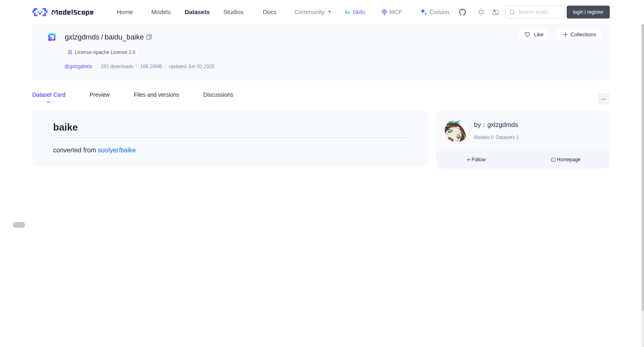Screen dimensions: 644x347
Task: Open the GitHub icon link
Action: click(x=462, y=12)
